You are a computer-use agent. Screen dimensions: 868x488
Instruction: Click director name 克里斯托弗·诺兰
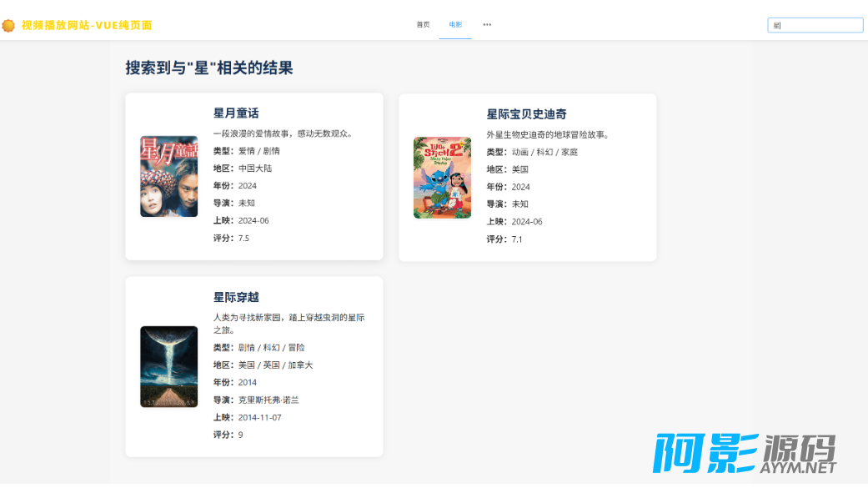pos(268,400)
